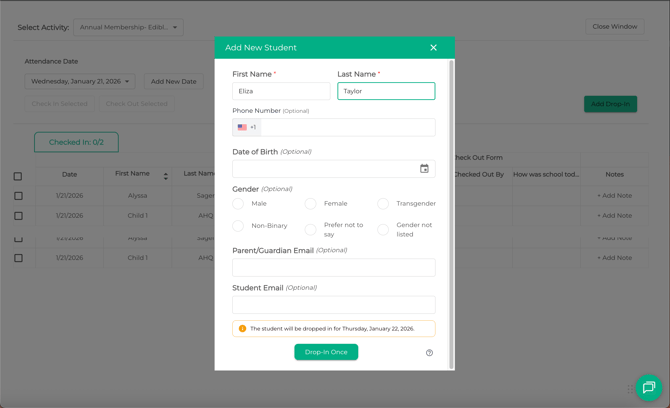Screen dimensions: 670x408
Task: Click the First Name column sort arrows
Action: (x=166, y=176)
